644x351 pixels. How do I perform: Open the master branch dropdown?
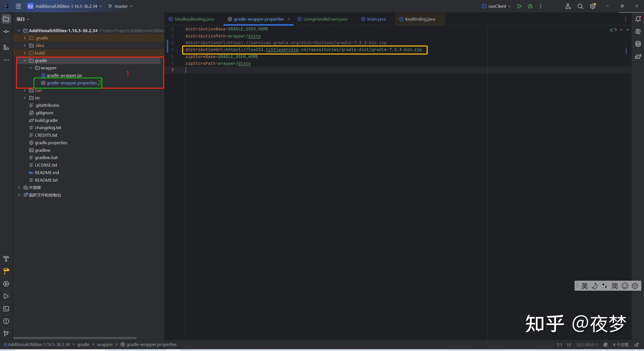tap(120, 6)
